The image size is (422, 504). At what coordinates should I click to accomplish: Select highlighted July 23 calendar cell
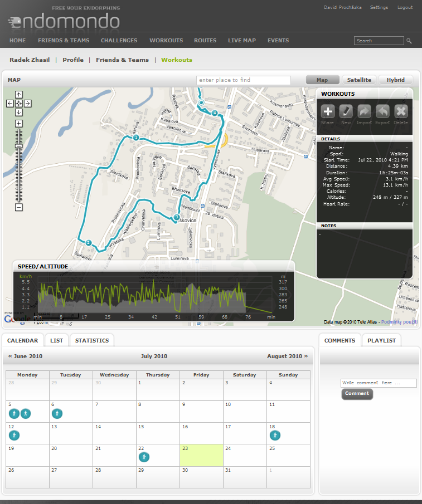[x=201, y=455]
